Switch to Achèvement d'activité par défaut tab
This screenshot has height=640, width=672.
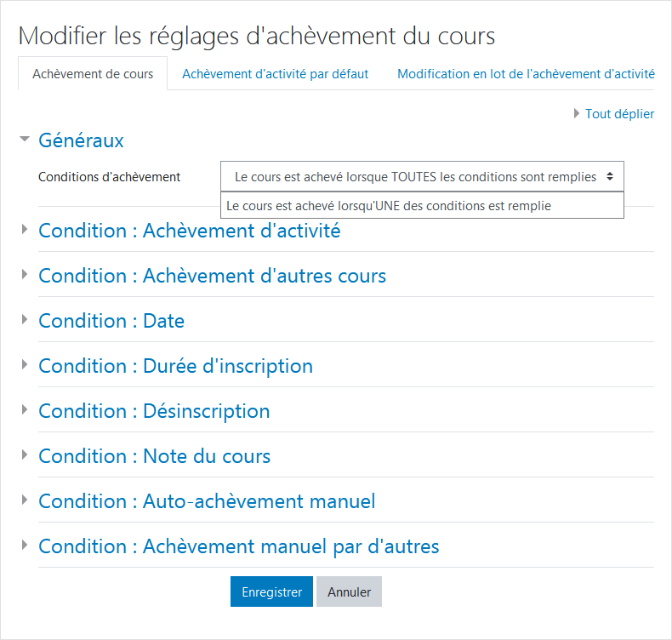click(275, 74)
